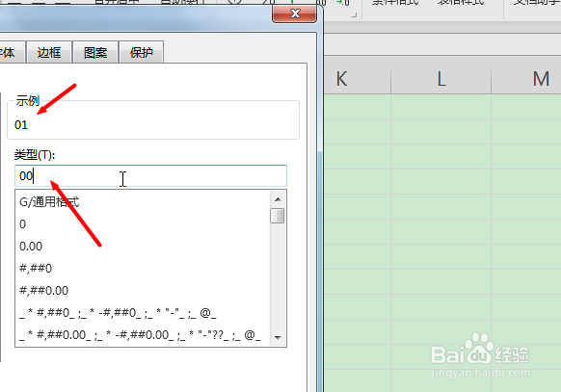This screenshot has width=561, height=392.
Task: Close the format cells dialog
Action: [x=294, y=13]
